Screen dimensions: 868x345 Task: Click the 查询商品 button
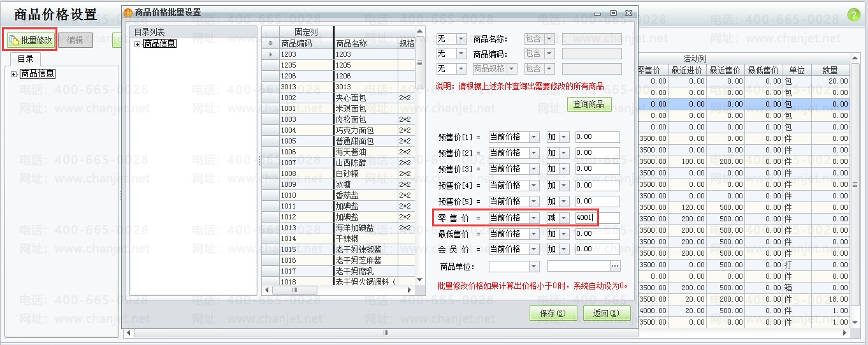589,104
